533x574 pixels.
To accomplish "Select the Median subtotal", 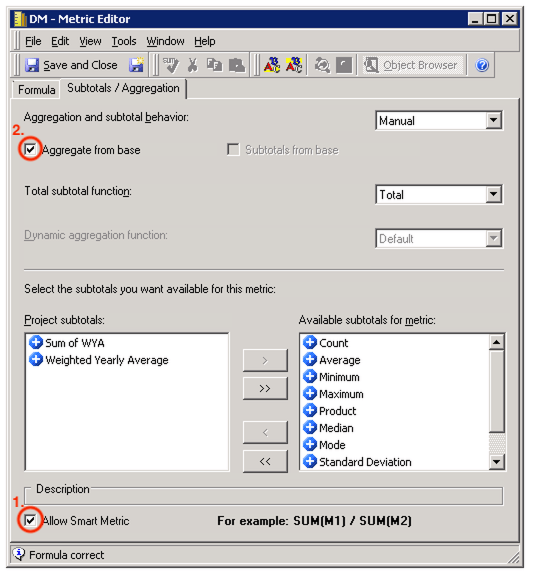I will [328, 428].
